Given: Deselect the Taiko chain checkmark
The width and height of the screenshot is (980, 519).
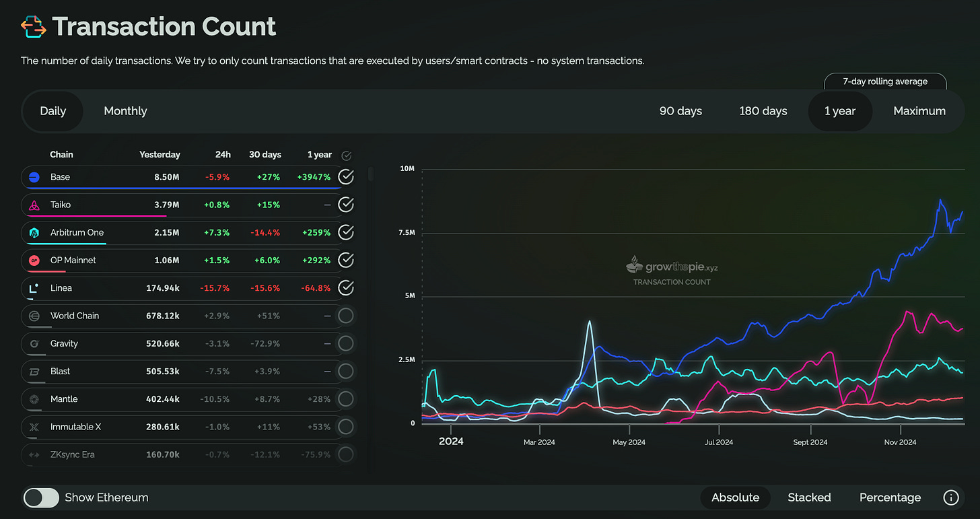Looking at the screenshot, I should pyautogui.click(x=345, y=205).
